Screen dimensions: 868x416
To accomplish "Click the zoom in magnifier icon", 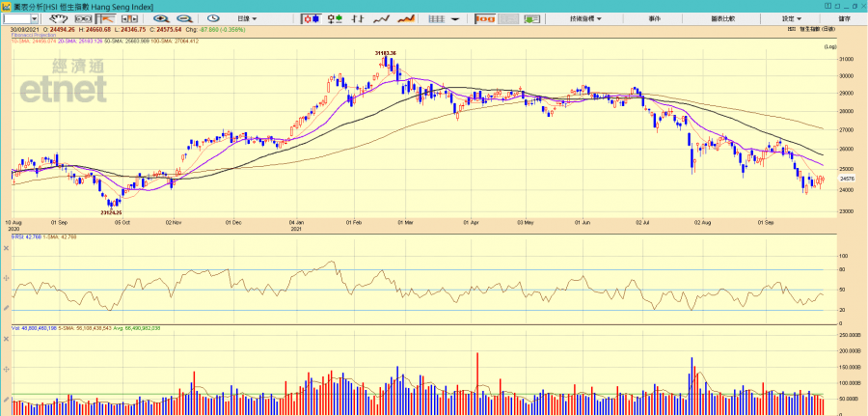I will tap(159, 18).
